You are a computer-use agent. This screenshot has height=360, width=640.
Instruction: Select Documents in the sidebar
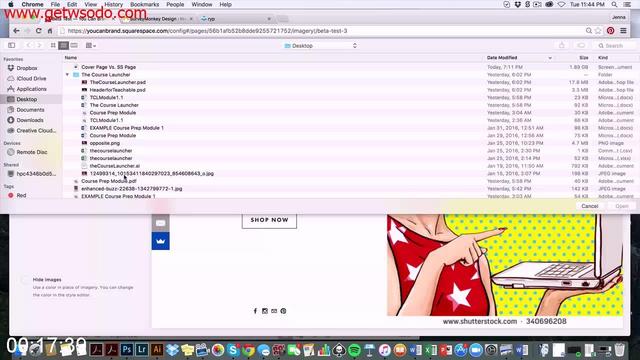click(x=30, y=110)
